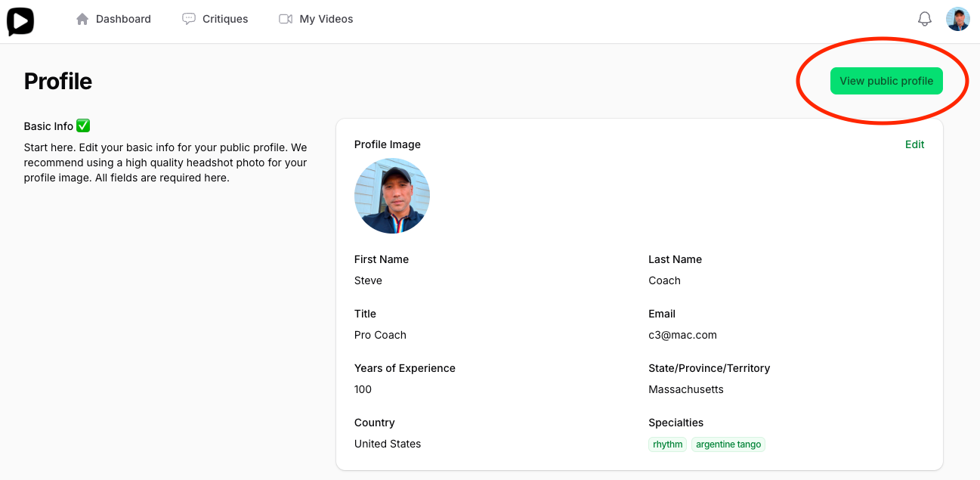Open the notifications bell

[924, 19]
